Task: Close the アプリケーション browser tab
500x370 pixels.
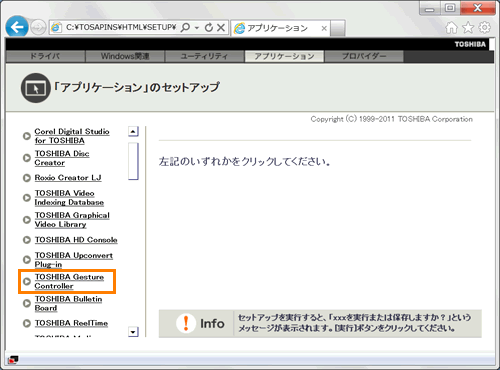Action: (324, 28)
